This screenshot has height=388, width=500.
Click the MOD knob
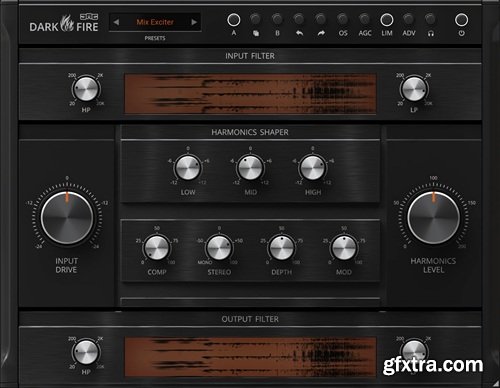[x=344, y=248]
